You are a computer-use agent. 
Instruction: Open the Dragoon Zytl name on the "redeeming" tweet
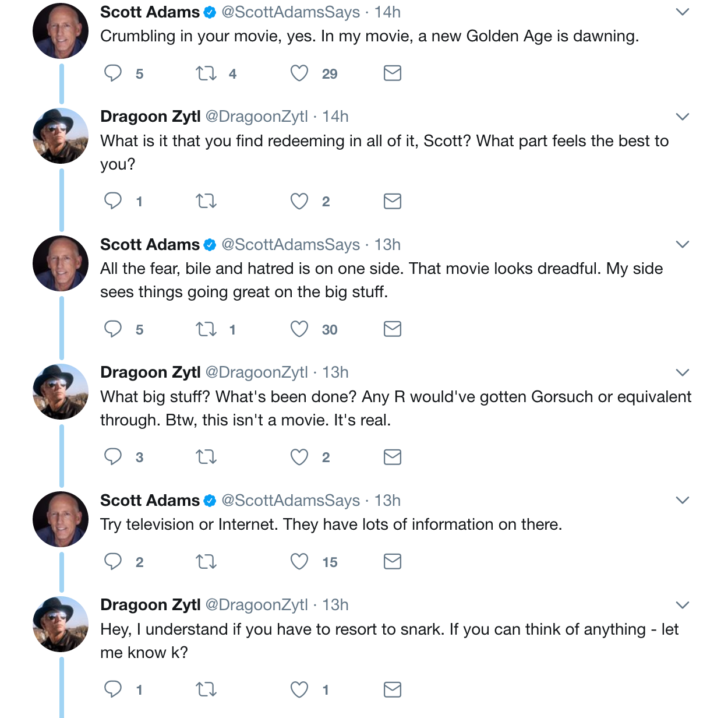(150, 117)
